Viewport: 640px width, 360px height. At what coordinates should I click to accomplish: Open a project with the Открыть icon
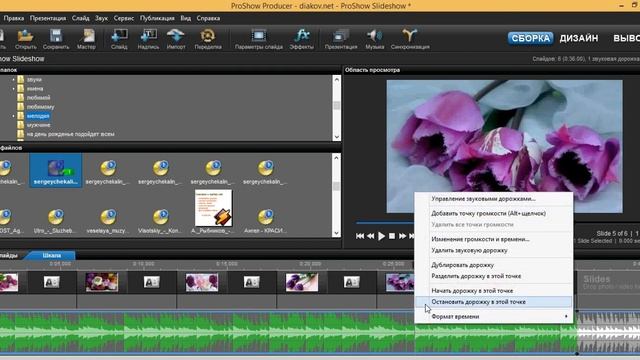(x=25, y=39)
